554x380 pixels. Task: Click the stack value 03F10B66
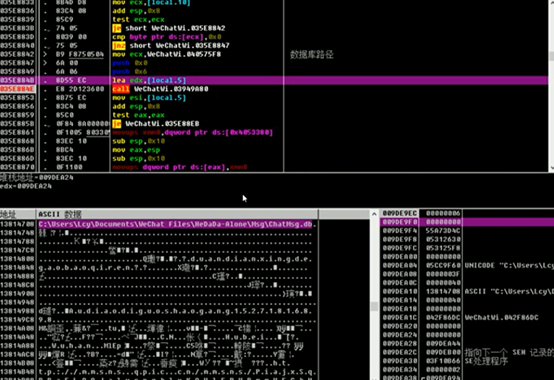pos(443,361)
